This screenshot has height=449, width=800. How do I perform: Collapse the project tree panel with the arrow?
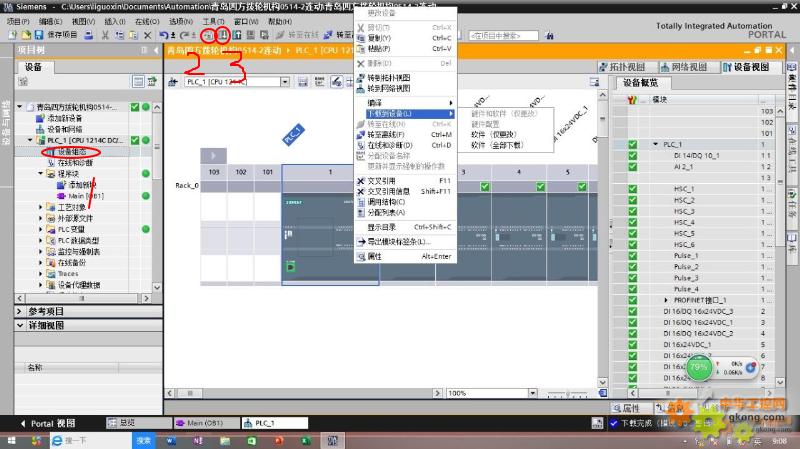(x=156, y=50)
